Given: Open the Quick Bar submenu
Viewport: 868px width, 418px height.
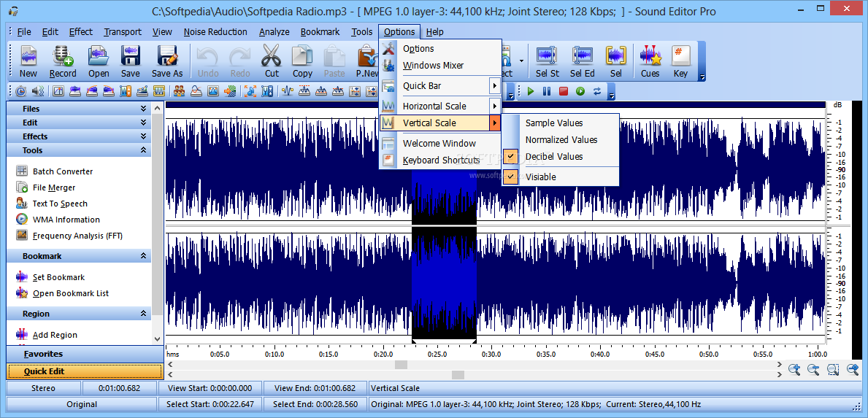Looking at the screenshot, I should 441,85.
